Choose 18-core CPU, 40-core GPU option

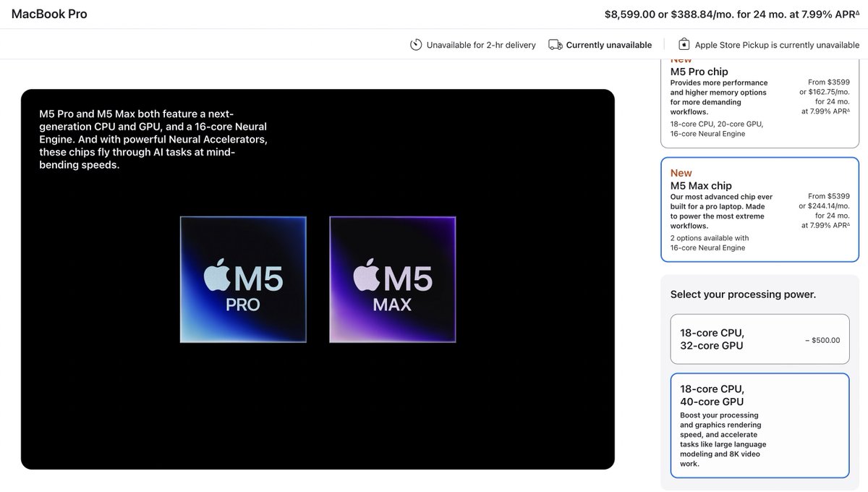[759, 425]
